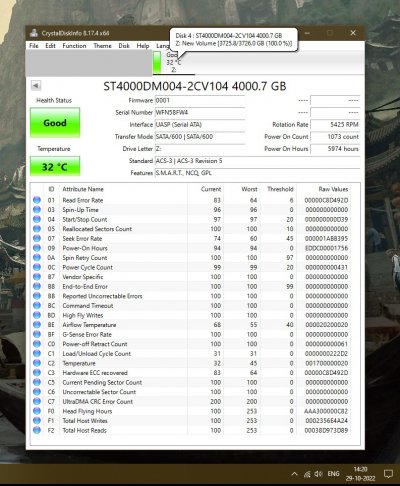
Task: Click the Power-off Retract Count status icon
Action: click(37, 344)
